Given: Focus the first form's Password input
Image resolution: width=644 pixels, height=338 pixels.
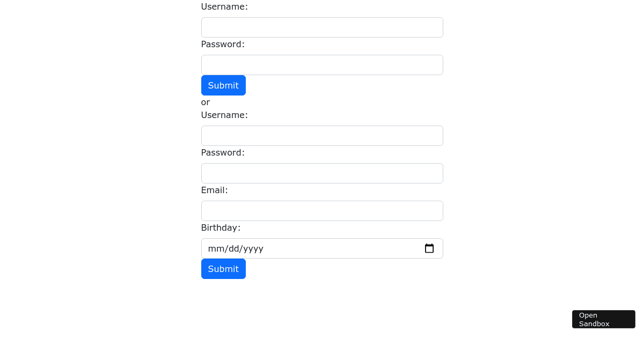Looking at the screenshot, I should pos(322,65).
